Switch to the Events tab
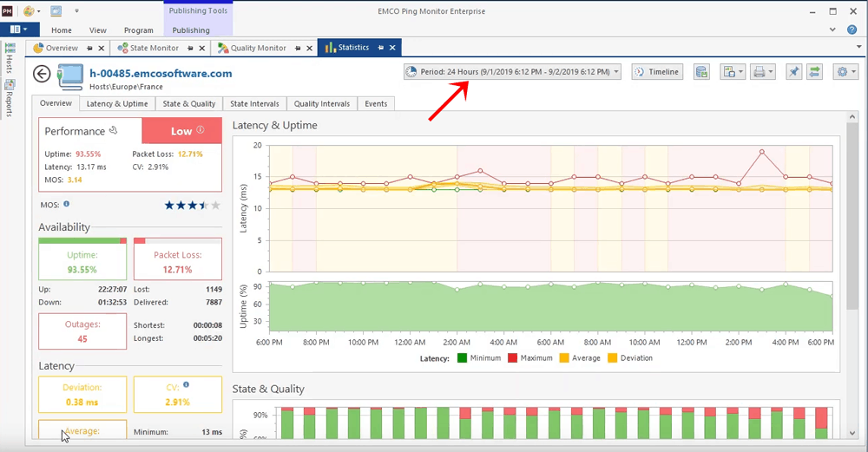Image resolution: width=868 pixels, height=452 pixels. click(x=376, y=103)
